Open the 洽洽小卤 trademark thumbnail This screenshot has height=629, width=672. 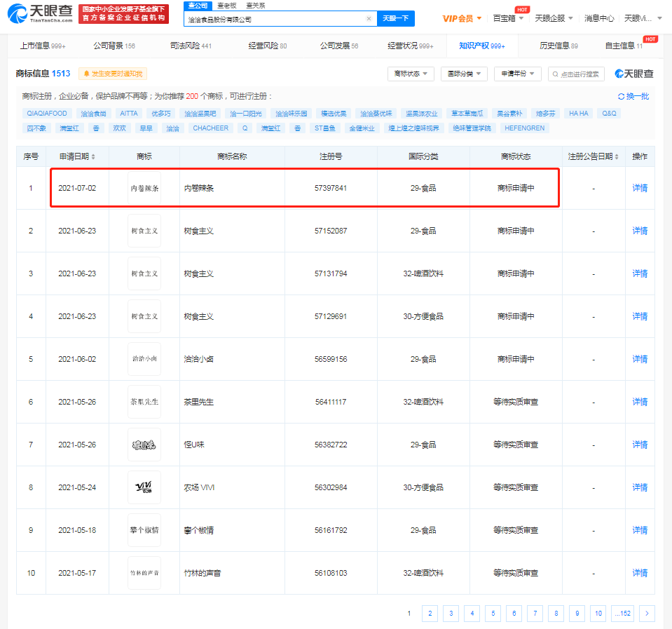coord(144,359)
